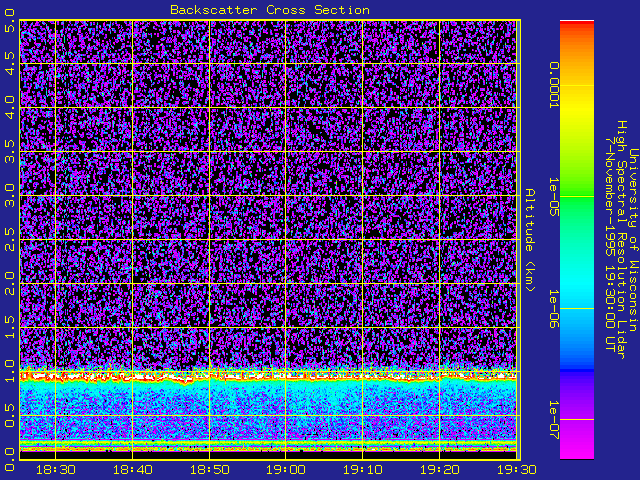
Task: Click the 2.0 altitude axis label
Action: tap(10, 284)
